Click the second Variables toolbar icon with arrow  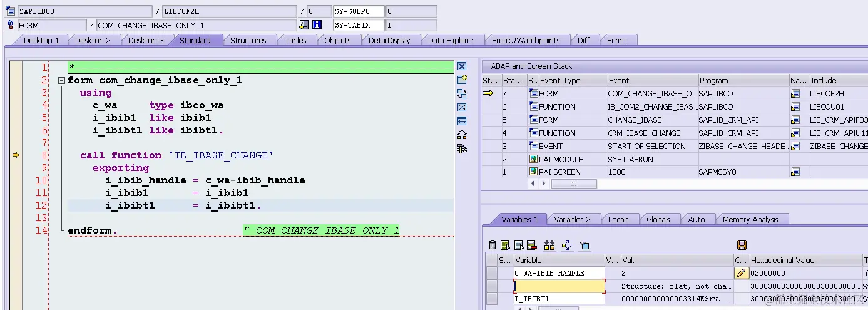tap(506, 245)
